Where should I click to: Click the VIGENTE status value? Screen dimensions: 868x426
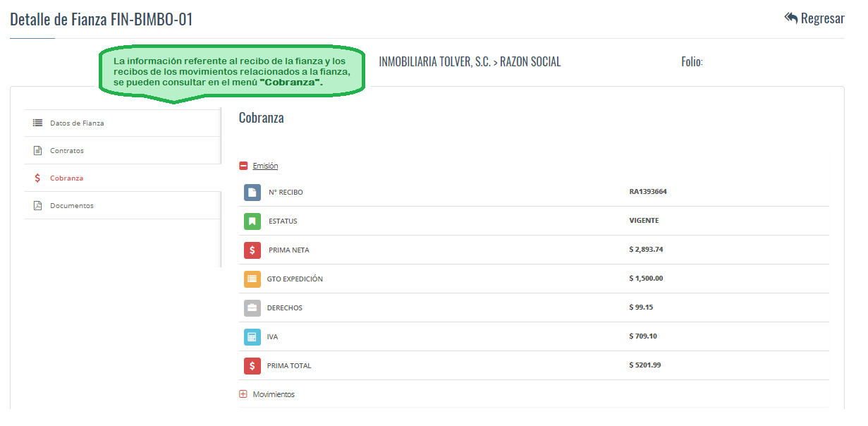(x=644, y=220)
